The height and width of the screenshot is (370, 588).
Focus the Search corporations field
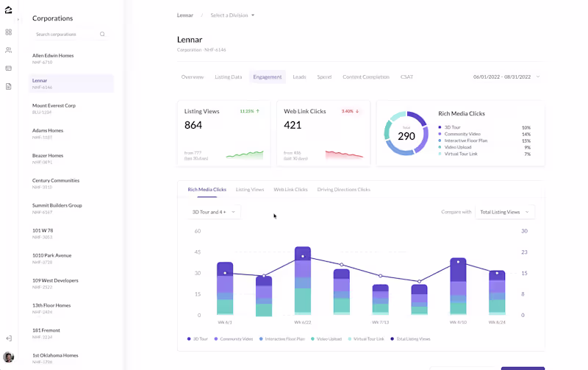[70, 34]
